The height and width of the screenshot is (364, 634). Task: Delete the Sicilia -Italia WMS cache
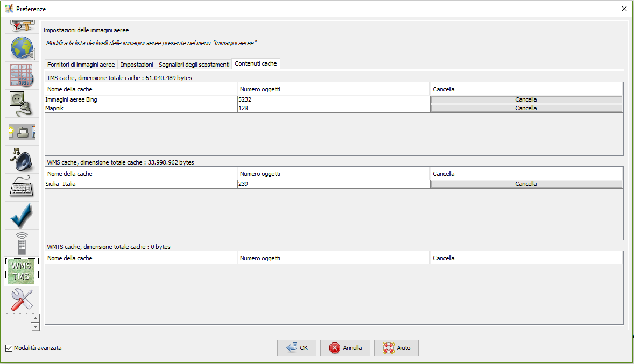click(526, 184)
